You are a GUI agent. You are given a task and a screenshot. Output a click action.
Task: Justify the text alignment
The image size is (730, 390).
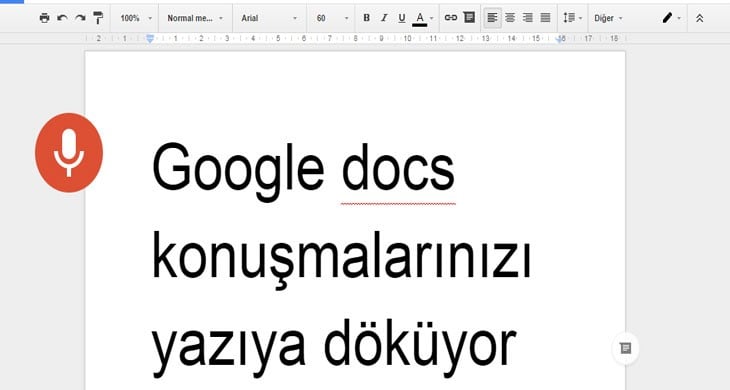(546, 18)
